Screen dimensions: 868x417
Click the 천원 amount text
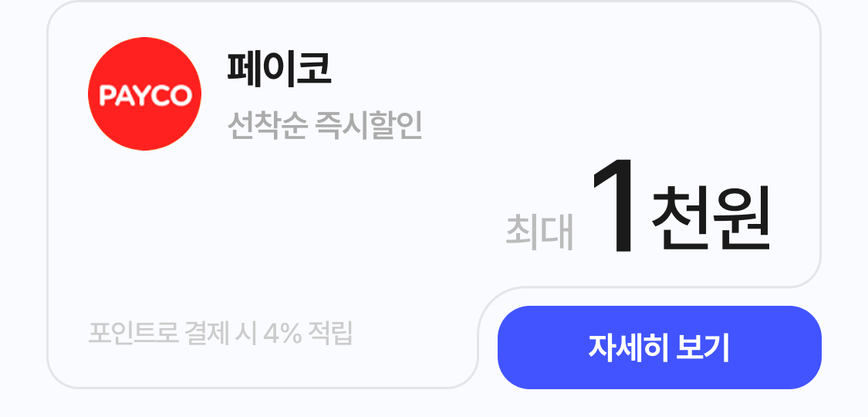(711, 216)
